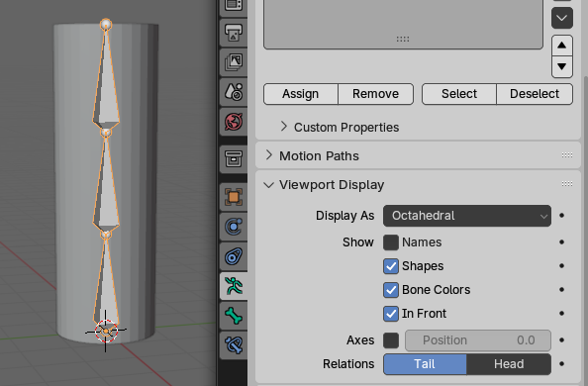Screen dimensions: 588x386
Task: Open the Collection properties tab
Action: pos(234,159)
